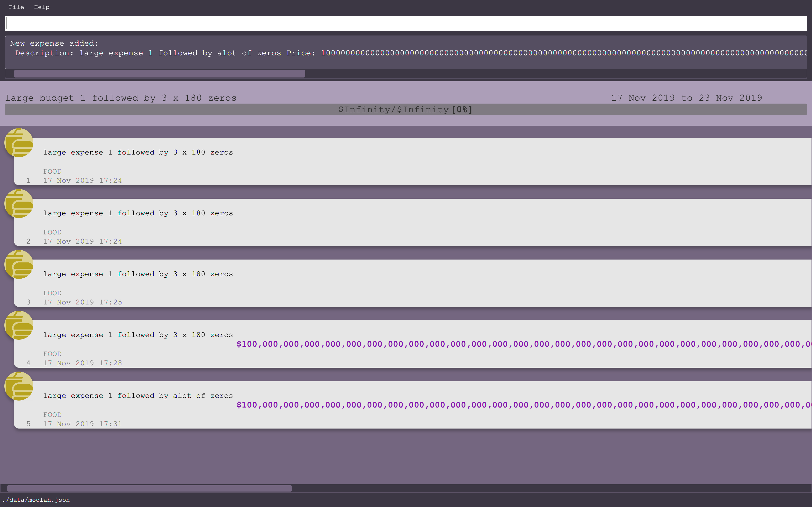The image size is (812, 507).
Task: Click the budget period 17 Nov to 23 Nov
Action: [x=686, y=98]
